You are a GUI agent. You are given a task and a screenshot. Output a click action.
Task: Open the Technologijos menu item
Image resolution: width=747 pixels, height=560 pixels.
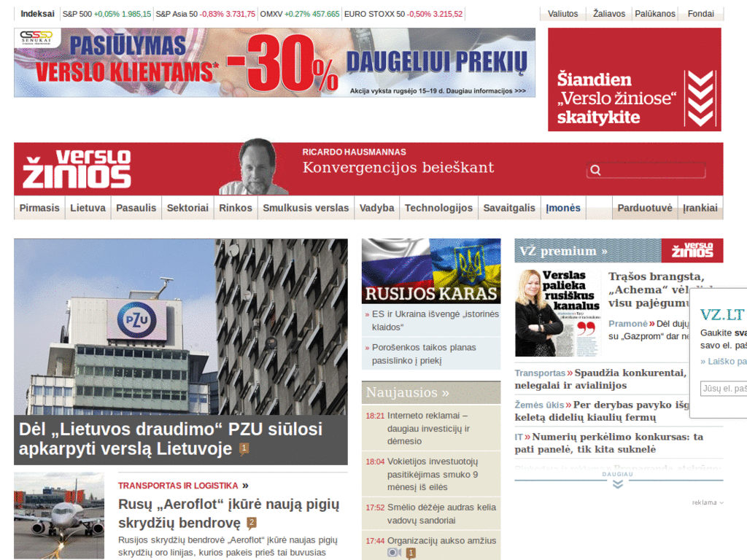[x=438, y=207]
